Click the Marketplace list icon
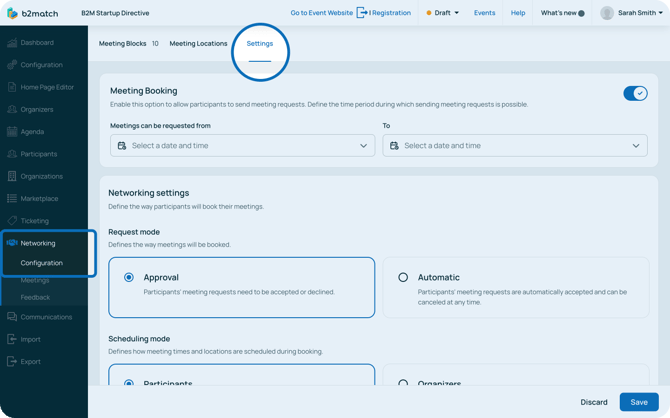The image size is (670, 418). [12, 198]
